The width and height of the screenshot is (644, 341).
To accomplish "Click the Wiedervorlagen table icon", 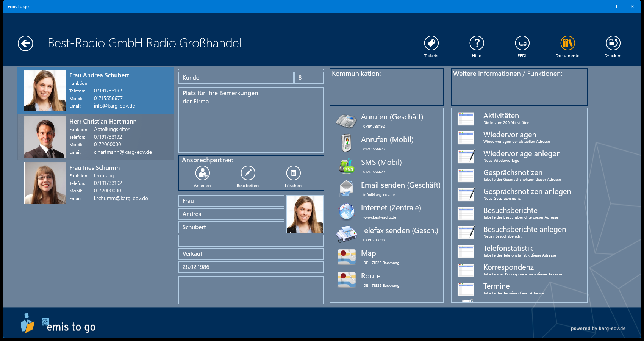I will click(x=466, y=138).
